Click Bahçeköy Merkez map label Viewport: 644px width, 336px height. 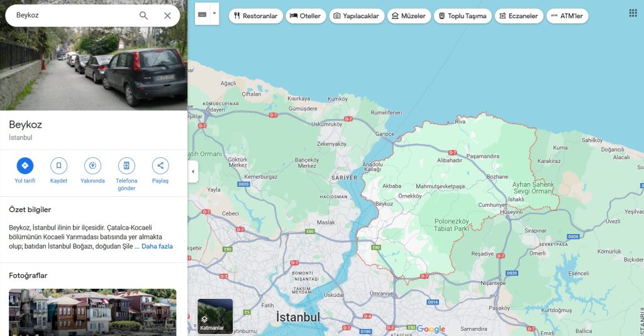[307, 163]
